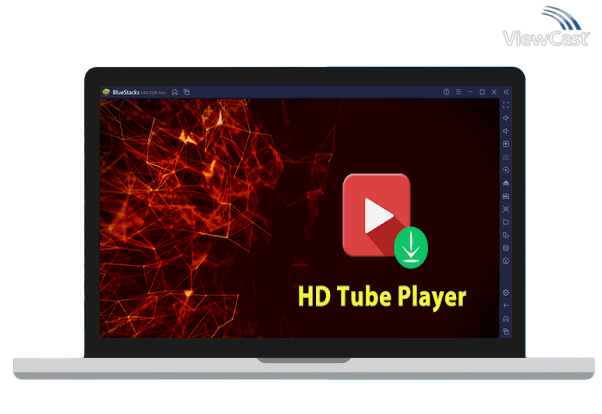Collapse the sidebar with double-chevron icon

(506, 92)
